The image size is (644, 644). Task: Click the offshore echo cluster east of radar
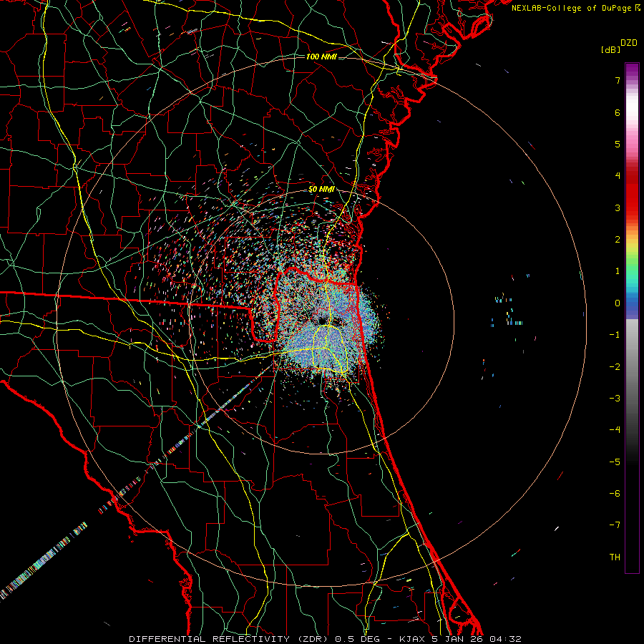point(509,311)
